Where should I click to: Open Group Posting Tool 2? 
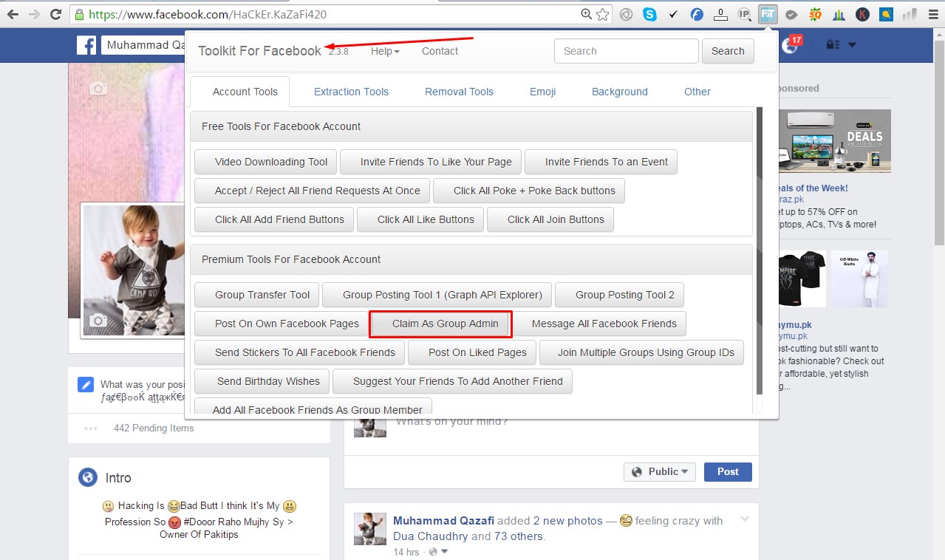click(619, 295)
